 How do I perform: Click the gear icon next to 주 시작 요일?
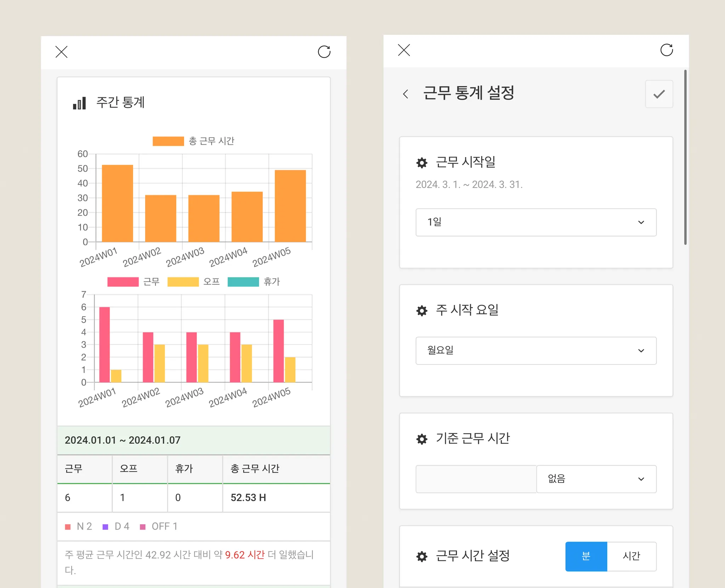click(x=422, y=311)
